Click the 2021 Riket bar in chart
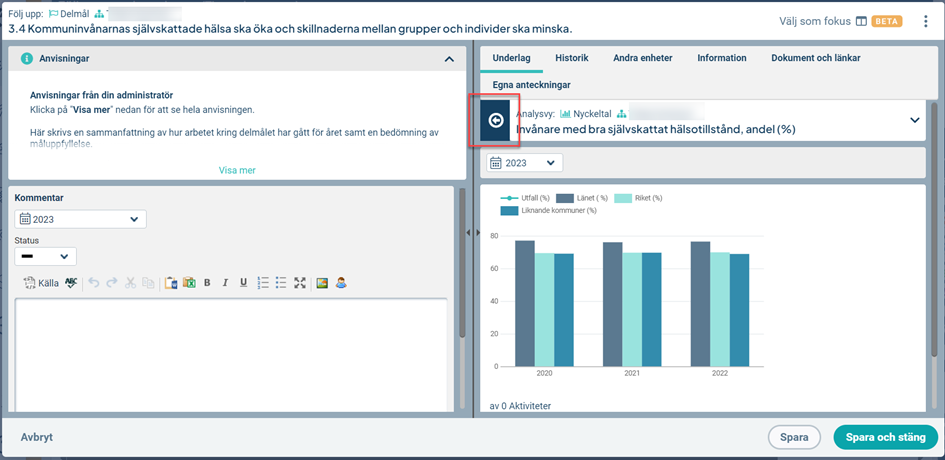945x460 pixels. pyautogui.click(x=632, y=309)
